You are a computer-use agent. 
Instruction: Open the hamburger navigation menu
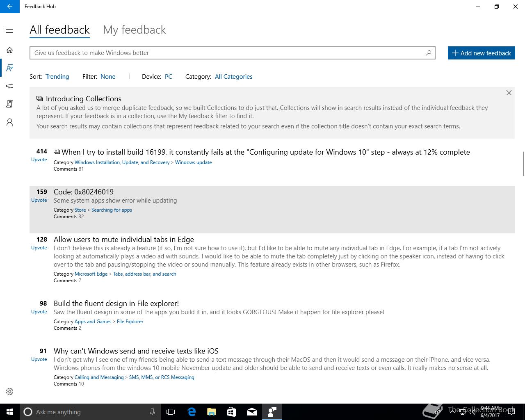pos(10,31)
